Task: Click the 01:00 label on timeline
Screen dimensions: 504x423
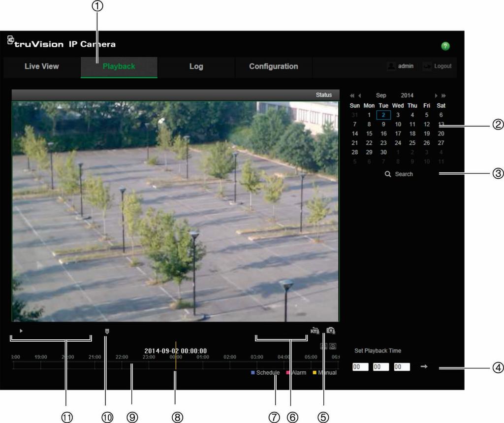Action: click(203, 357)
